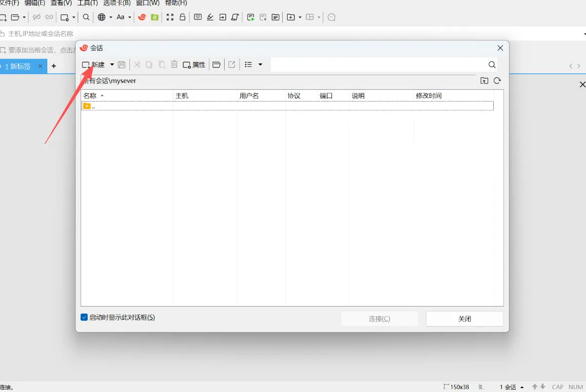Click the magnifier search icon in session dialog
586x392 pixels.
tap(492, 64)
